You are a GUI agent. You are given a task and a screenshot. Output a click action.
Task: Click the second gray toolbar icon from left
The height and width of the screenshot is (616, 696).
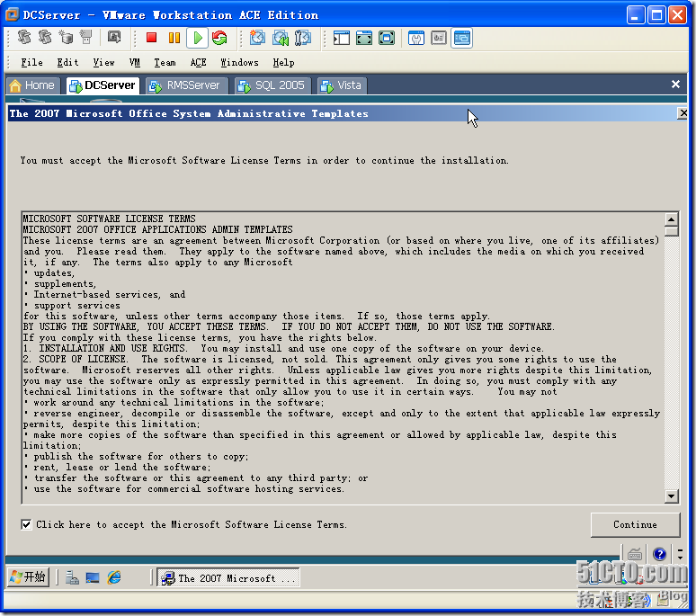click(x=45, y=37)
